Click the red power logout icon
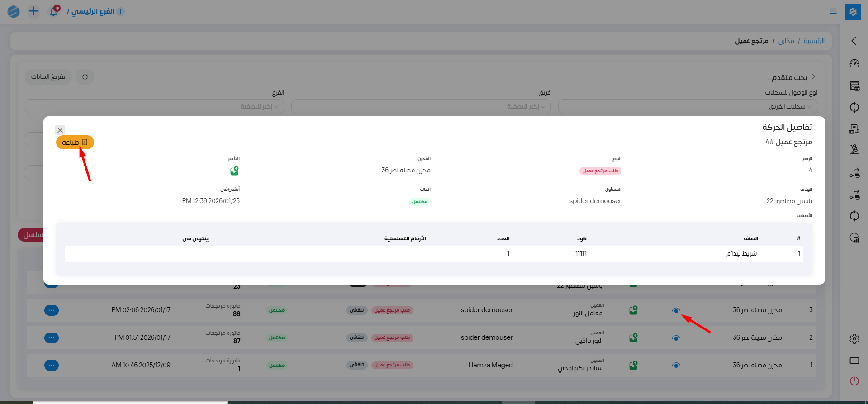This screenshot has height=404, width=868. (x=854, y=381)
